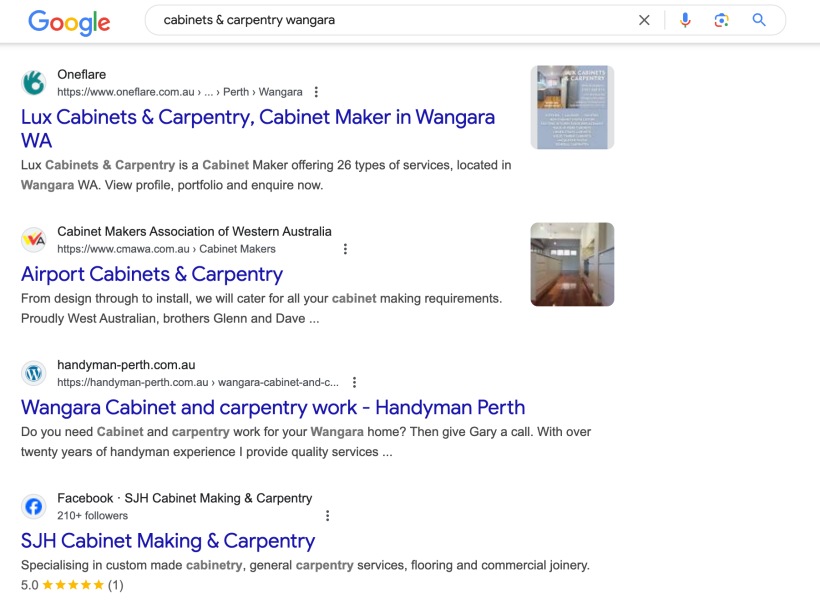The height and width of the screenshot is (609, 820).
Task: Open SJH Cabinet Making & Carpentry link
Action: pyautogui.click(x=168, y=541)
